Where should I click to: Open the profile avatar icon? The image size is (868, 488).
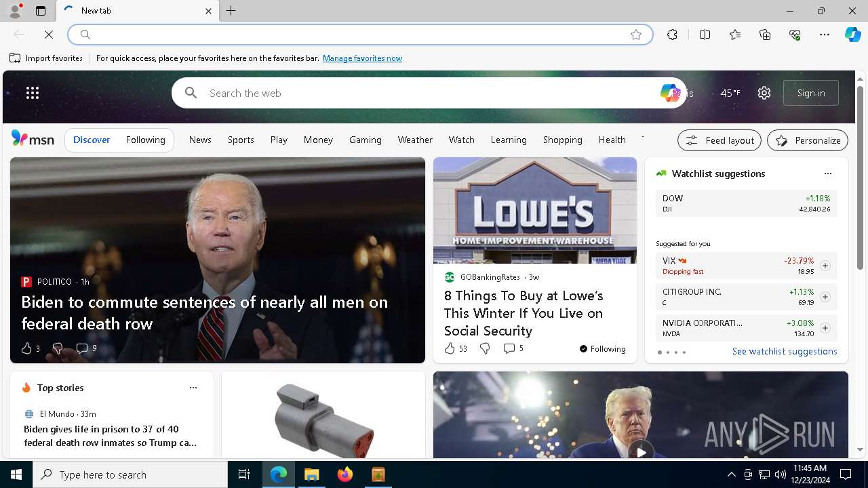[15, 11]
